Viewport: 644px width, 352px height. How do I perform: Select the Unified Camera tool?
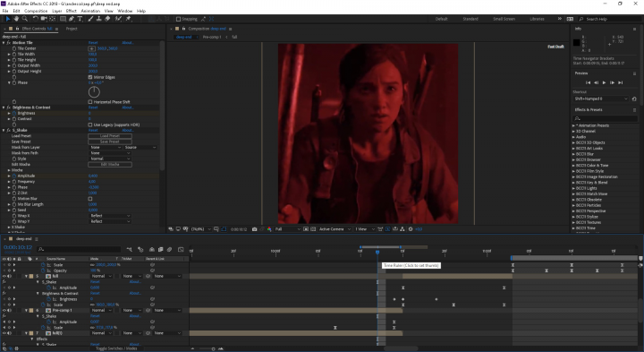tap(44, 19)
